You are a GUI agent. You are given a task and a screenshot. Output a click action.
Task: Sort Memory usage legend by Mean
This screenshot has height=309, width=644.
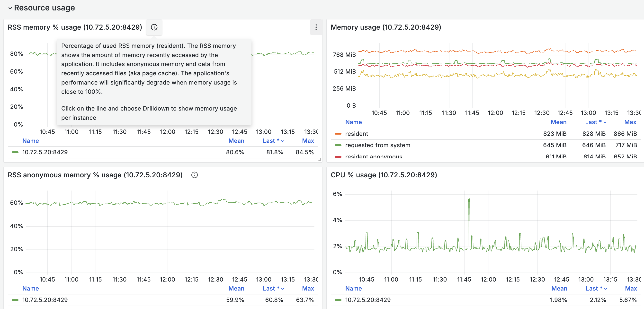[558, 122]
